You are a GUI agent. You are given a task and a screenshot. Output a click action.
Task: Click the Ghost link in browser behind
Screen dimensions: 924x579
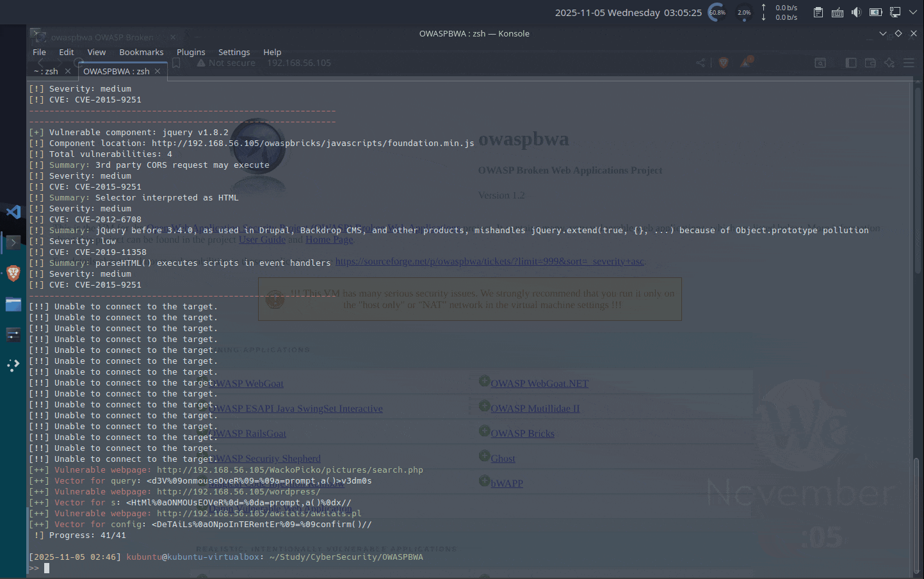coord(503,459)
